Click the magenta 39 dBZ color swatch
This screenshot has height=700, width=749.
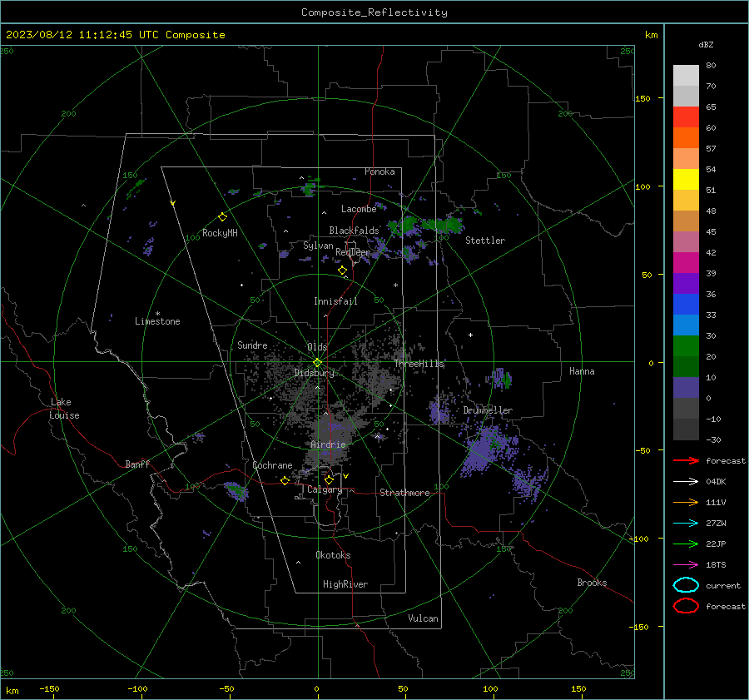686,262
